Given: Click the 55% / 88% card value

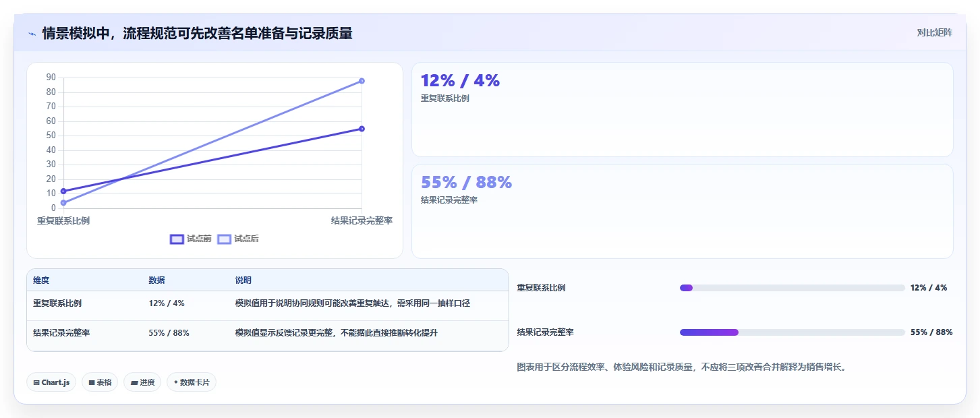Looking at the screenshot, I should point(466,182).
